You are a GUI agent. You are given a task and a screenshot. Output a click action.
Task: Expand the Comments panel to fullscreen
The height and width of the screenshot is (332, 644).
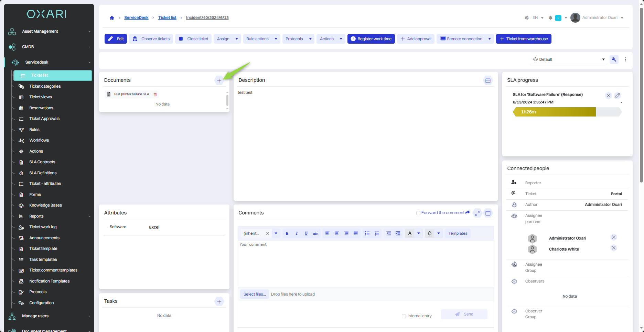pyautogui.click(x=477, y=213)
